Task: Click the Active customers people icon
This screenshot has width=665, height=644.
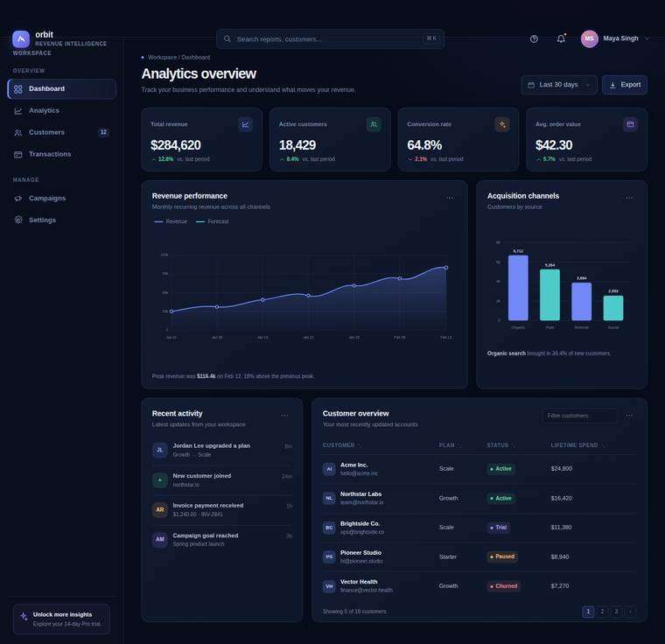Action: (374, 124)
